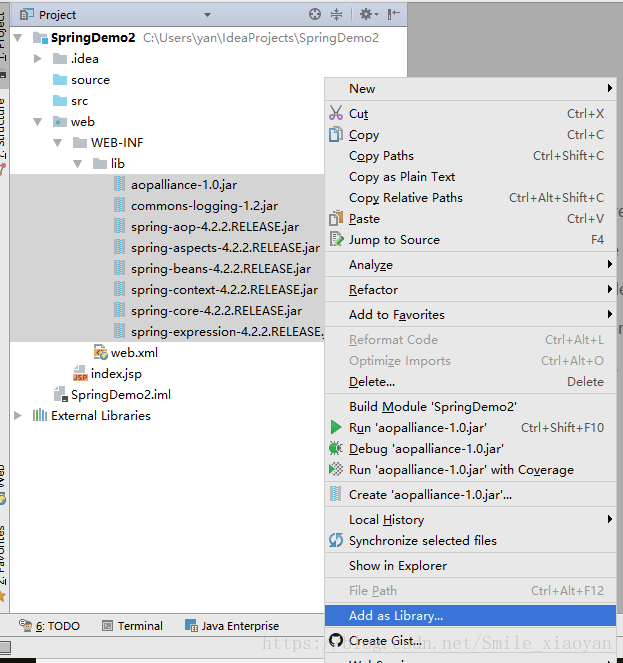Select Copy Paths menu entry
The image size is (623, 663).
click(470, 156)
